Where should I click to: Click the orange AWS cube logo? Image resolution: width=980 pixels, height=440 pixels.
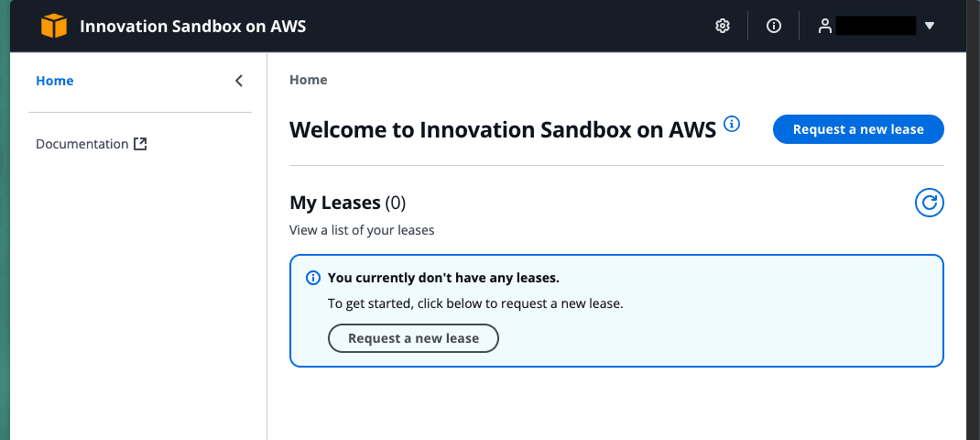[x=54, y=27]
